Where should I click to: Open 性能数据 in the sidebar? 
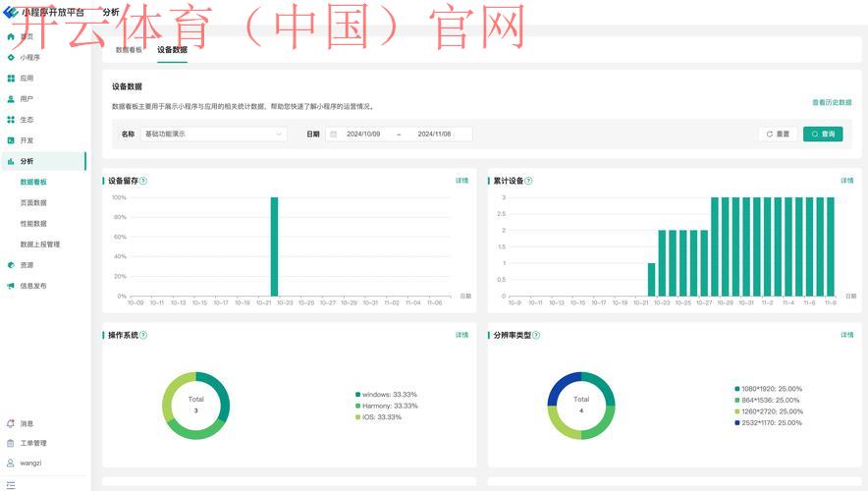pyautogui.click(x=33, y=224)
